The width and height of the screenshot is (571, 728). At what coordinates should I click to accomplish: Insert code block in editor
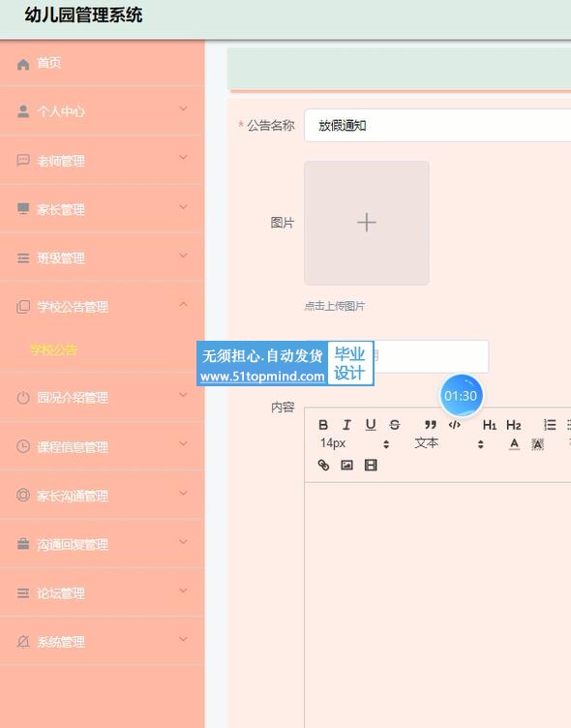click(x=455, y=425)
